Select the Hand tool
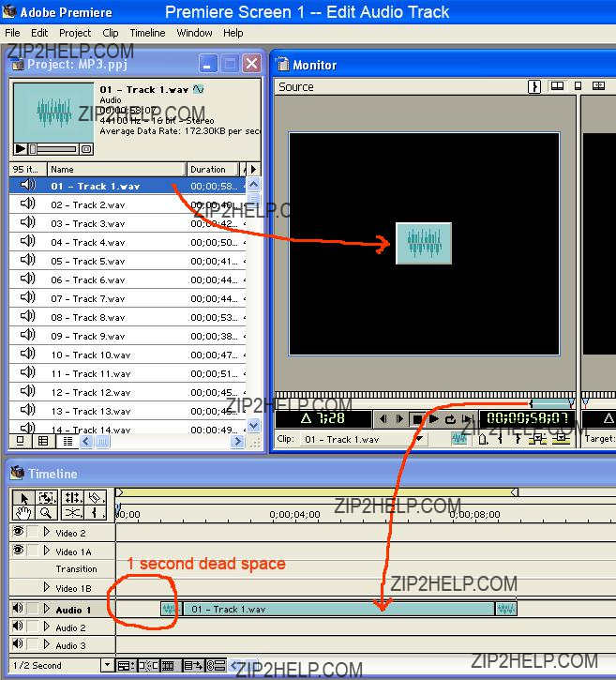The height and width of the screenshot is (680, 616). (23, 513)
